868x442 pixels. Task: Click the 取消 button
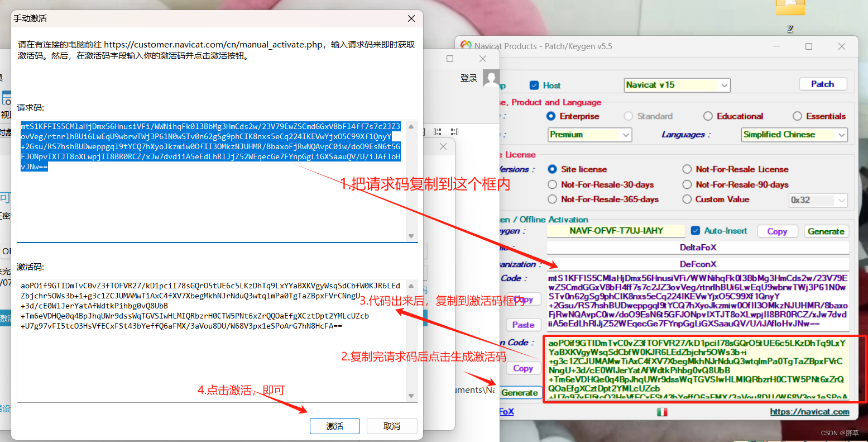(392, 426)
